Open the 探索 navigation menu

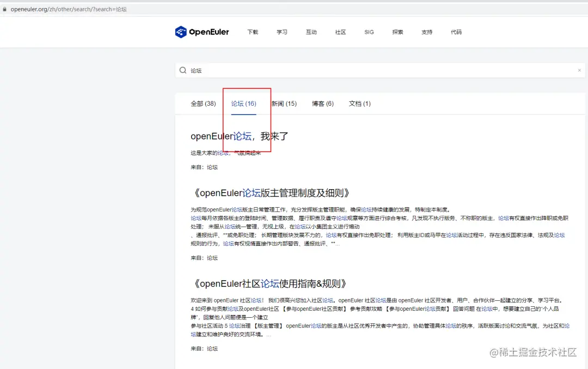point(397,33)
